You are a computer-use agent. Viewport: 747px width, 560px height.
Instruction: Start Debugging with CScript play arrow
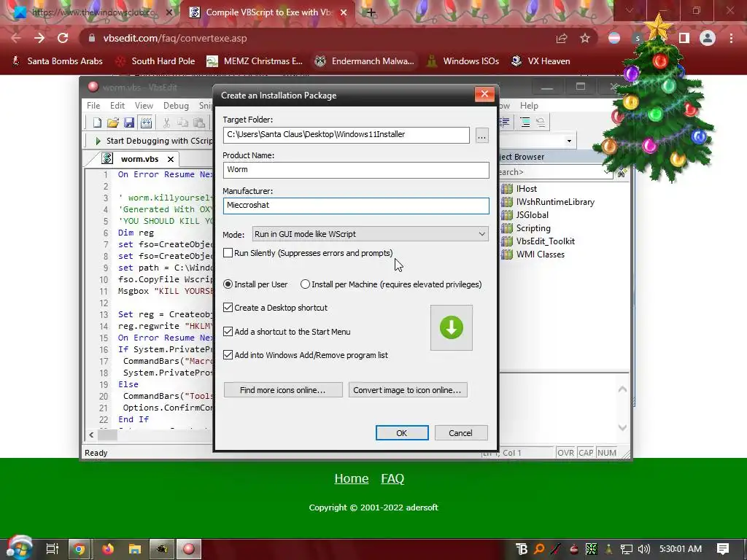(x=98, y=141)
